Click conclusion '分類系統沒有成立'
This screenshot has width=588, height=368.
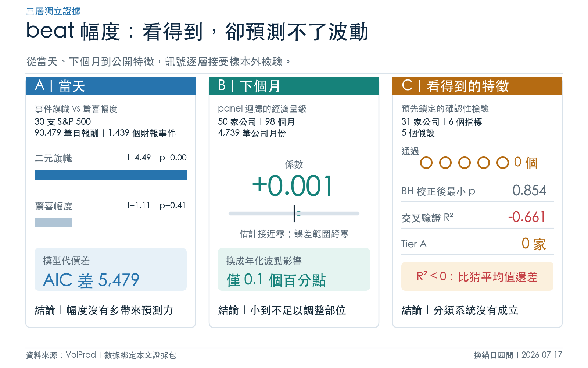476,310
